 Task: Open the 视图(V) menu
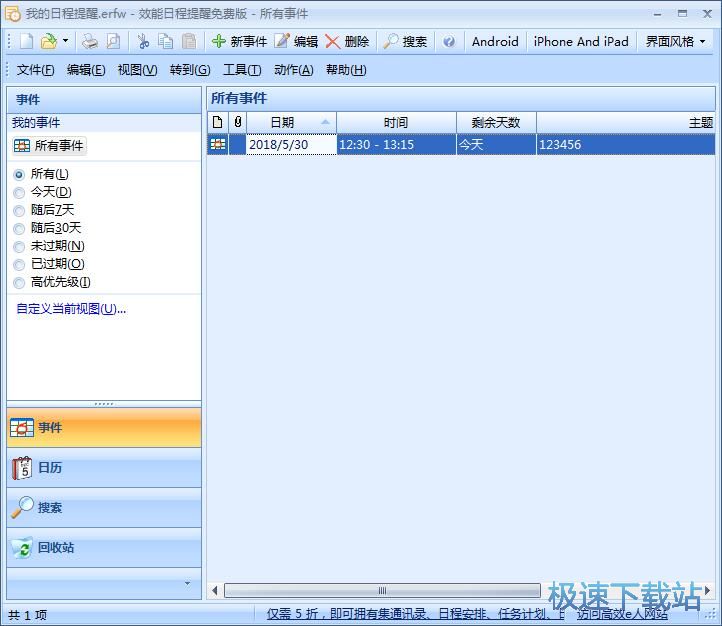pos(137,69)
